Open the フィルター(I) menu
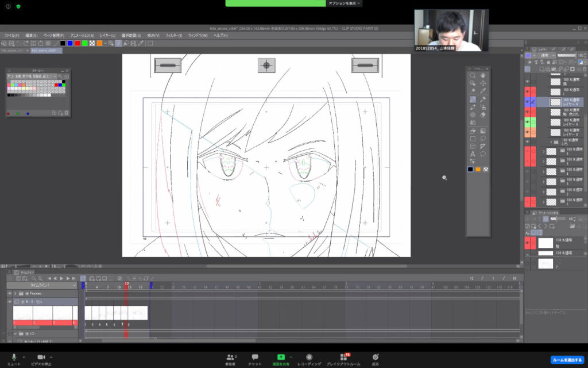 coord(174,35)
